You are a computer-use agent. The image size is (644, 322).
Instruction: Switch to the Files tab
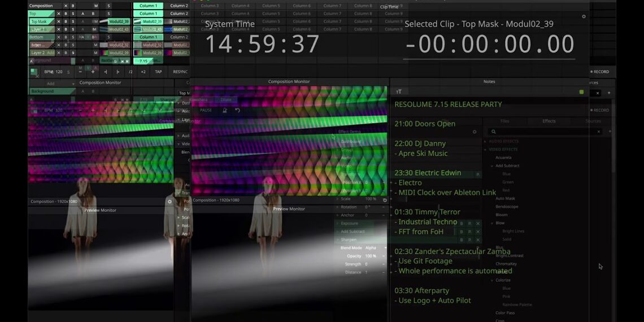pyautogui.click(x=505, y=121)
